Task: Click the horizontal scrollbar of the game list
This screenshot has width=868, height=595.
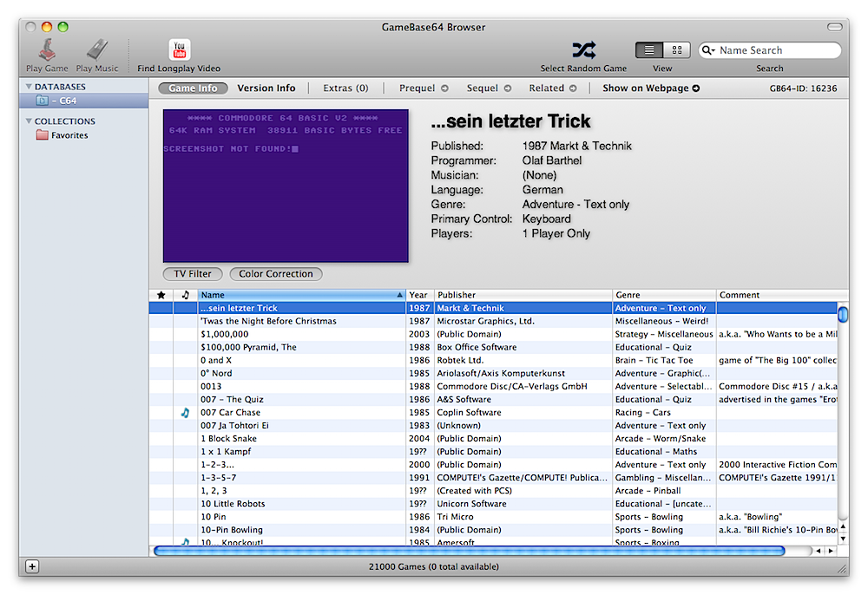Action: 470,551
